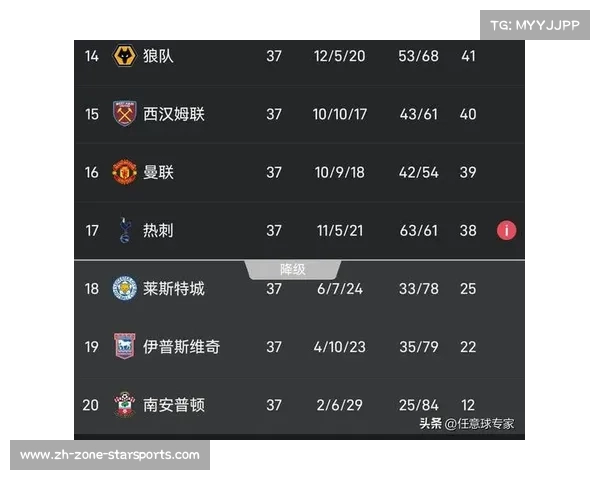The width and height of the screenshot is (600, 480).
Task: Open the 伊普斯维奇 team name
Action: (182, 347)
